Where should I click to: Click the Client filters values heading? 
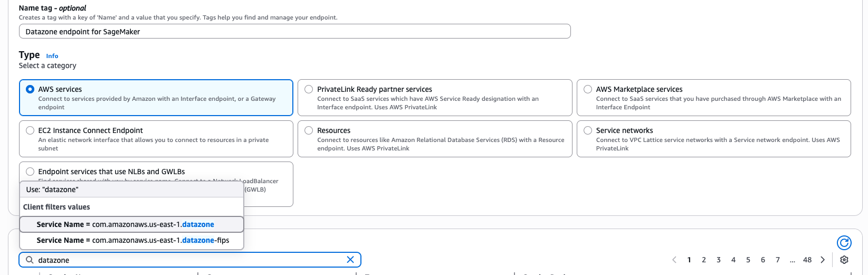click(56, 207)
